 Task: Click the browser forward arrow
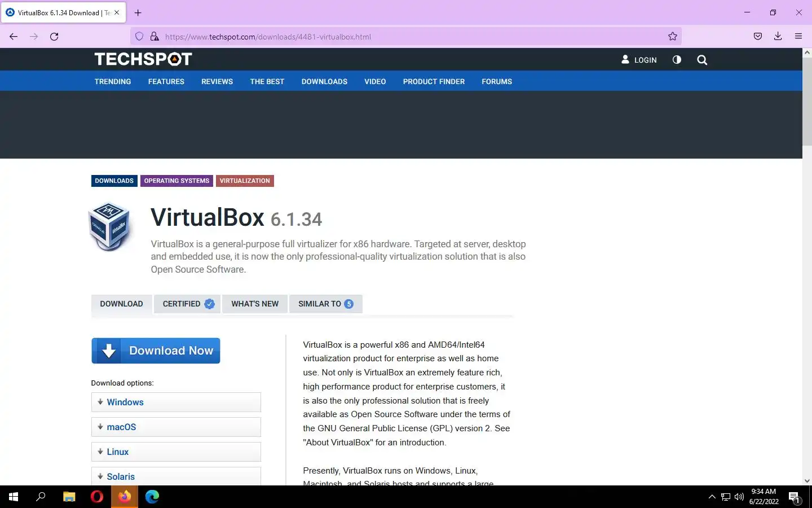(34, 37)
